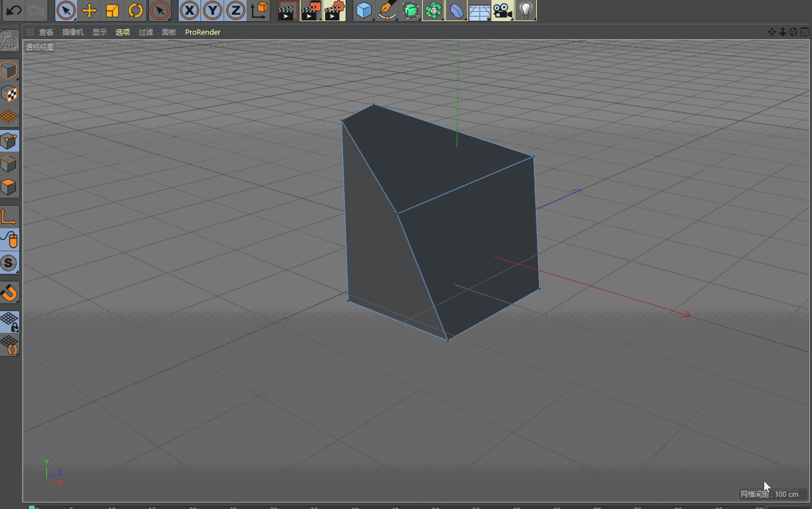This screenshot has width=812, height=509.
Task: Click the Camera object icon
Action: click(x=502, y=10)
